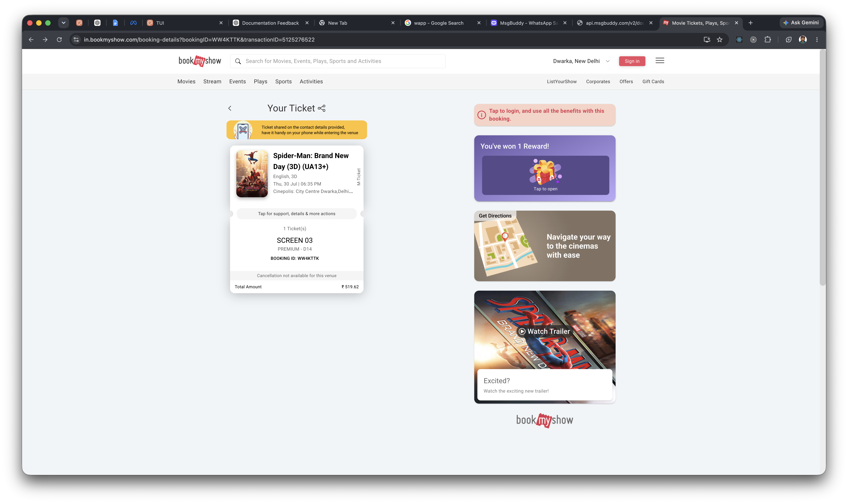Screen dimensions: 848x504
Task: Go back to the previous page
Action: pyautogui.click(x=31, y=40)
